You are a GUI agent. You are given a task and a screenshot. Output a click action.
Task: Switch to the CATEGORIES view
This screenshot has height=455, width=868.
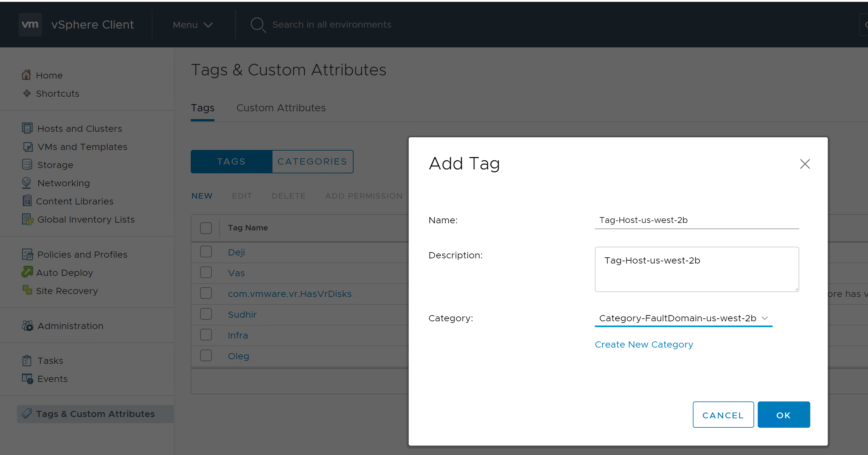pos(312,161)
